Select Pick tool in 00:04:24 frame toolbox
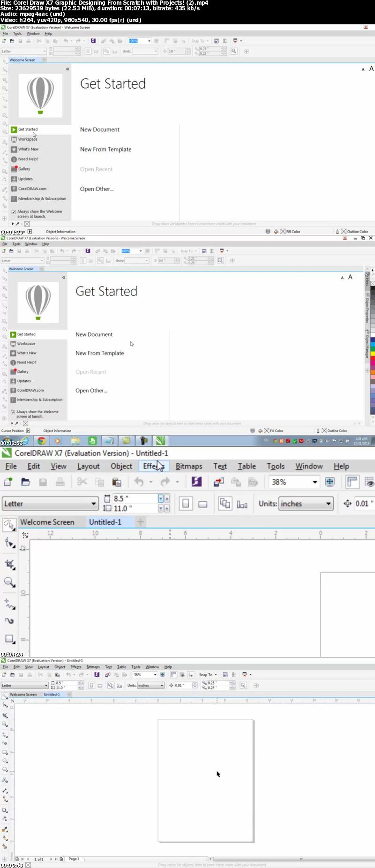Viewport: 375px width, 868px height. (x=9, y=525)
